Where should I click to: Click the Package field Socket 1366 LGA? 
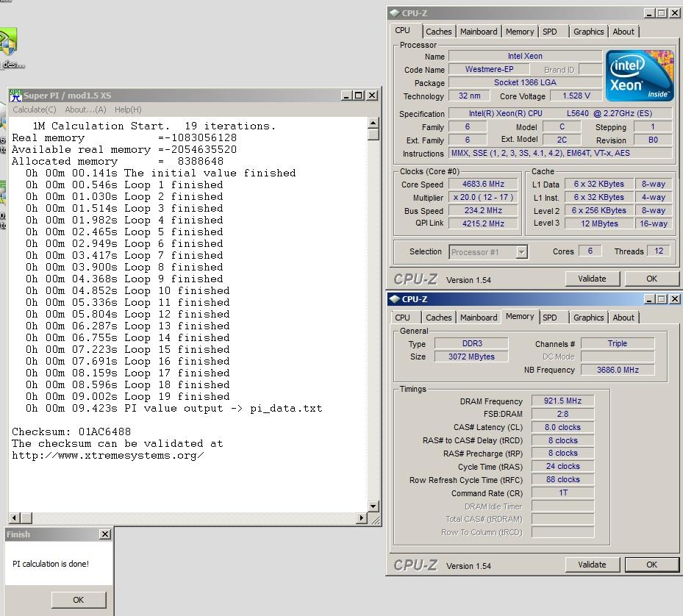525,82
